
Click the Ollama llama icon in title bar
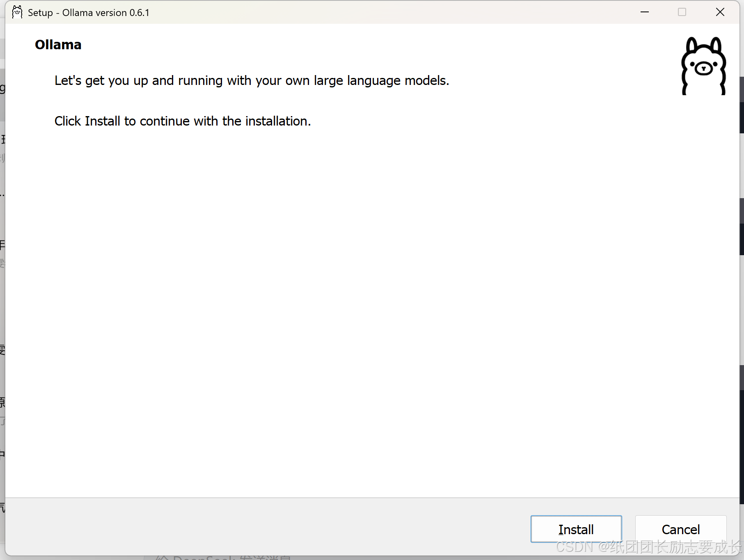pos(17,12)
